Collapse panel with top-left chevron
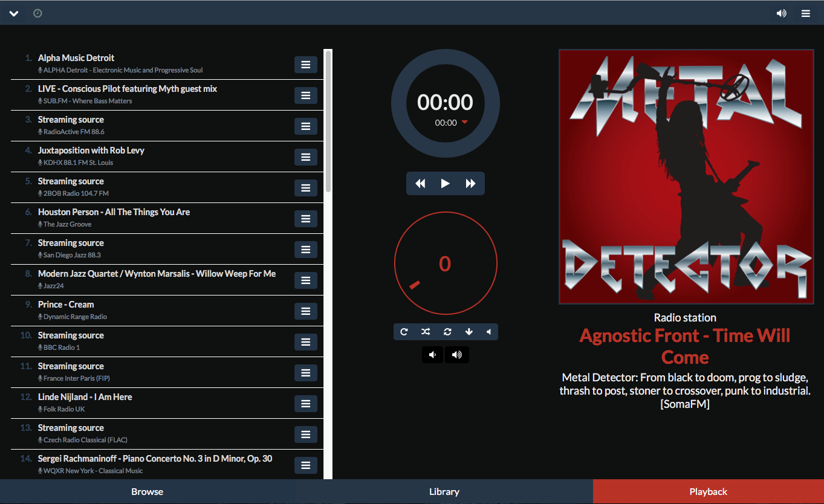 tap(14, 13)
